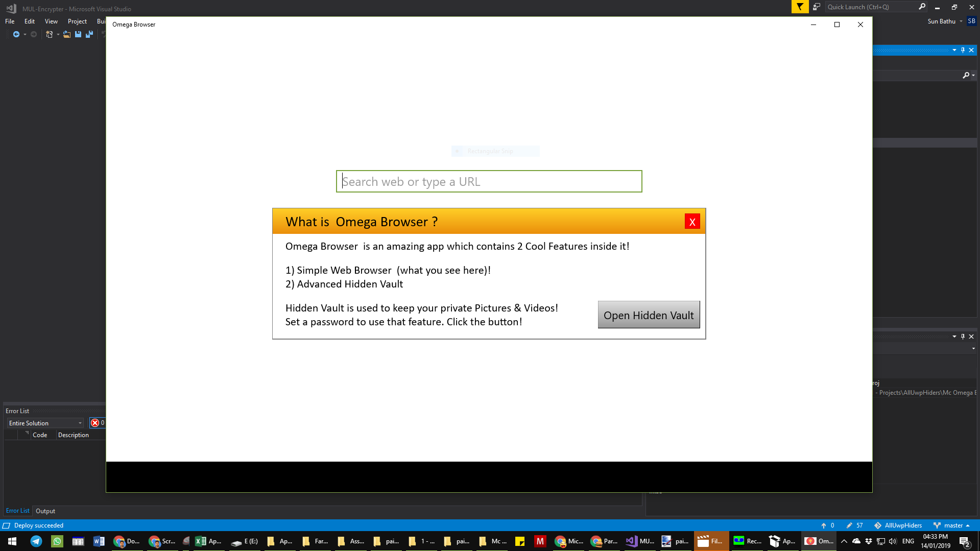Open the Project menu

[77, 21]
